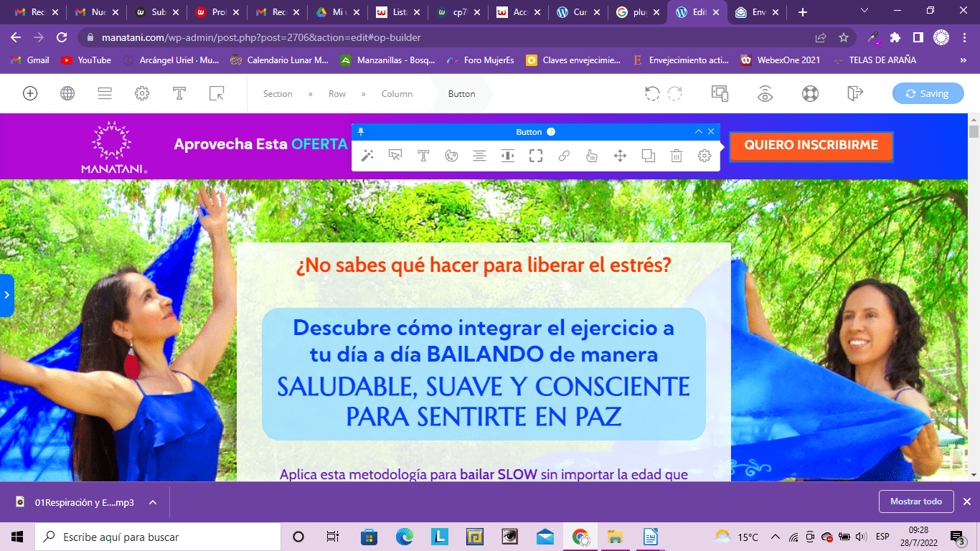Close the Button toolbar panel

(x=711, y=131)
